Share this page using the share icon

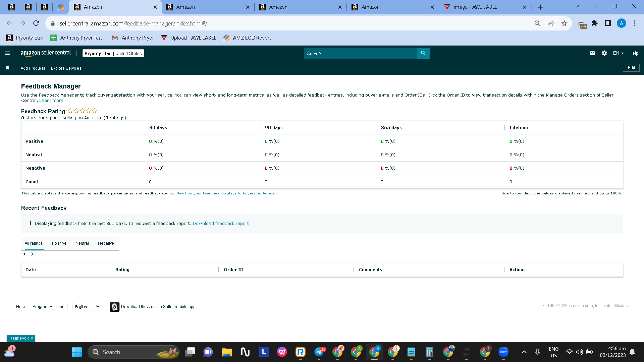(551, 23)
